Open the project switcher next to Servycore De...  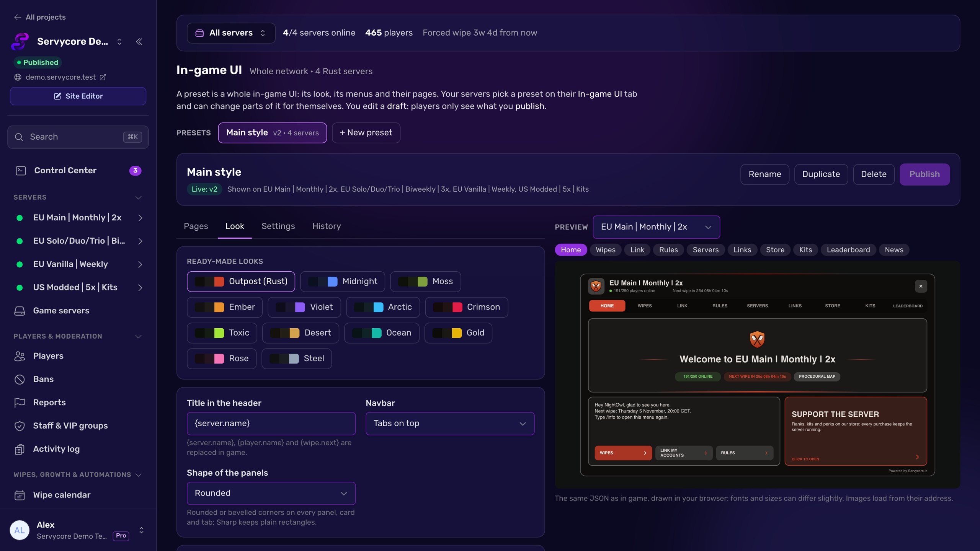coord(119,42)
